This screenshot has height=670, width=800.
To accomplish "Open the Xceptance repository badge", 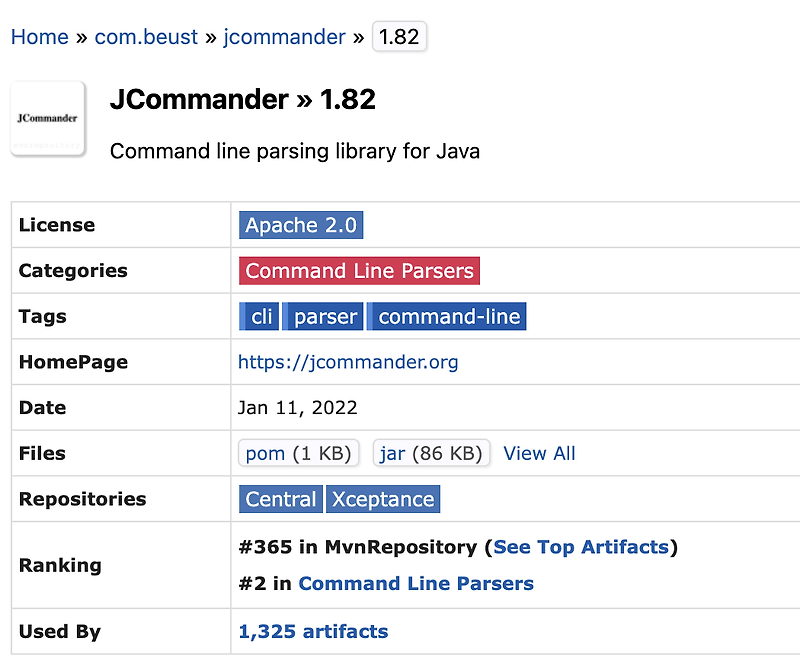I will (x=383, y=499).
